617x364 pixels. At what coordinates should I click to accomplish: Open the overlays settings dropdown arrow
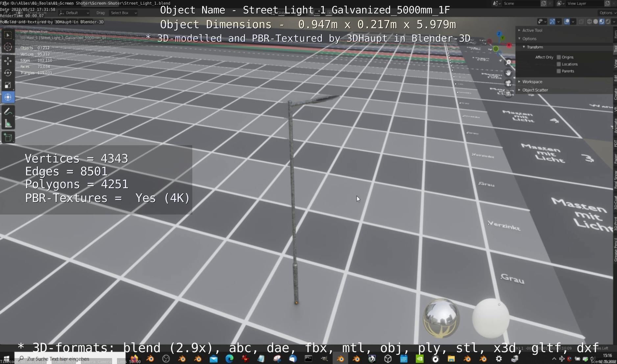point(573,22)
